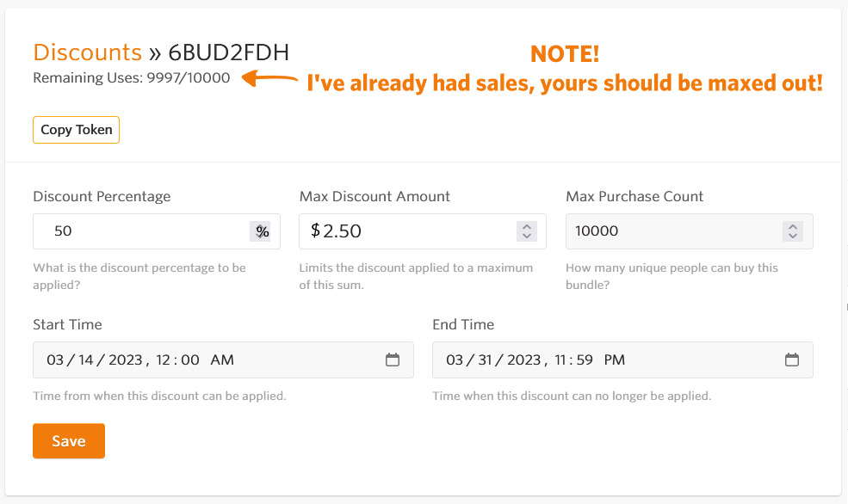Decrease Max Discount Amount with down arrow
The height and width of the screenshot is (504, 848).
[x=527, y=236]
